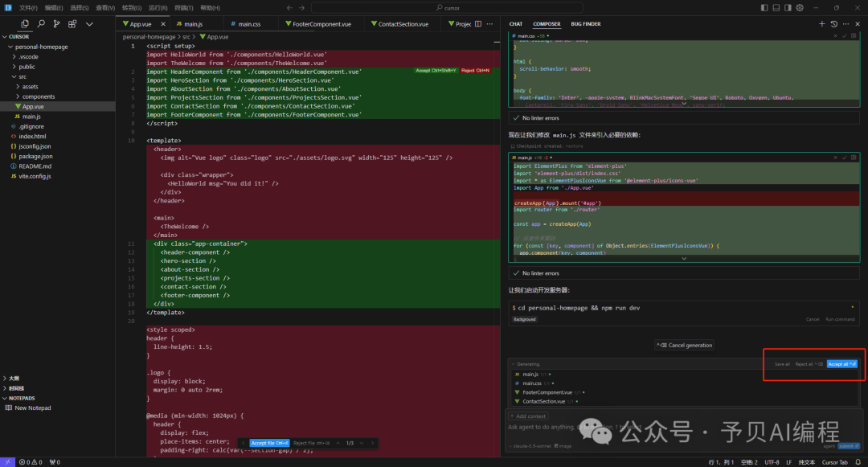Viewport: 868px width, 467px height.
Task: Open the 终端(T) menu
Action: pos(184,8)
